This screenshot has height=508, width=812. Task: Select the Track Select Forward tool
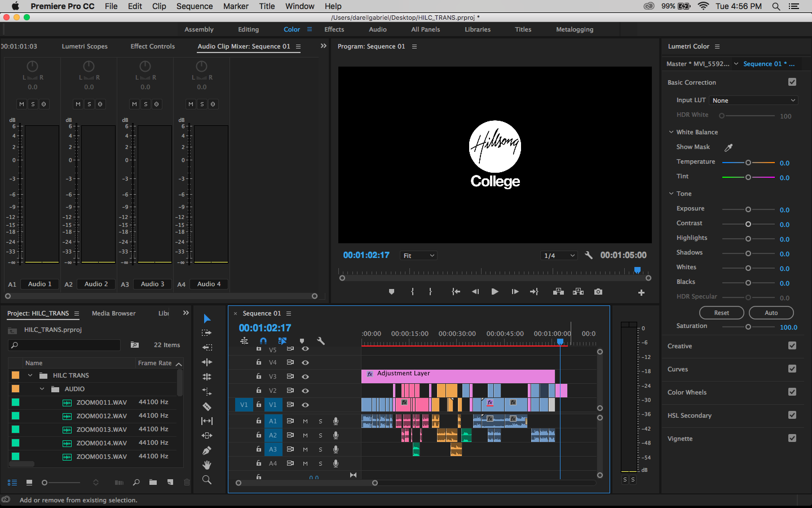[207, 333]
